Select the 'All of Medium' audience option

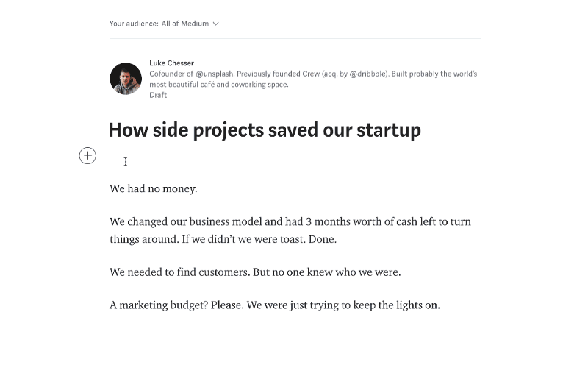[185, 24]
